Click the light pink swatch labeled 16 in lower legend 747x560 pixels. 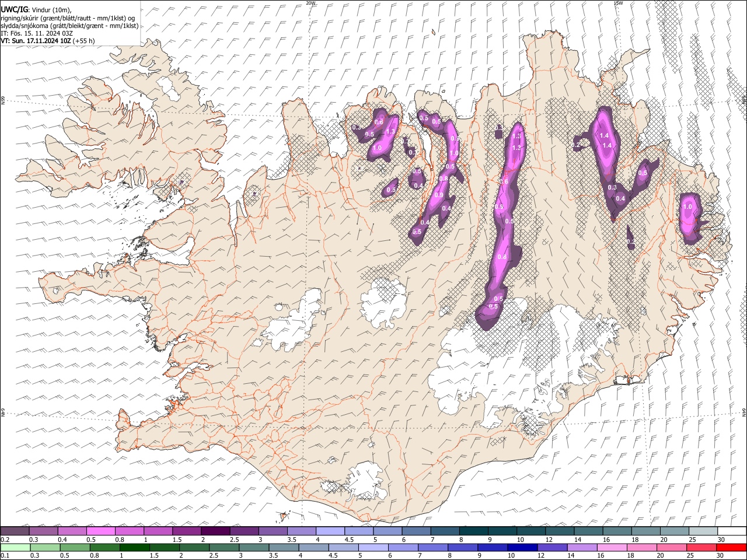click(612, 547)
